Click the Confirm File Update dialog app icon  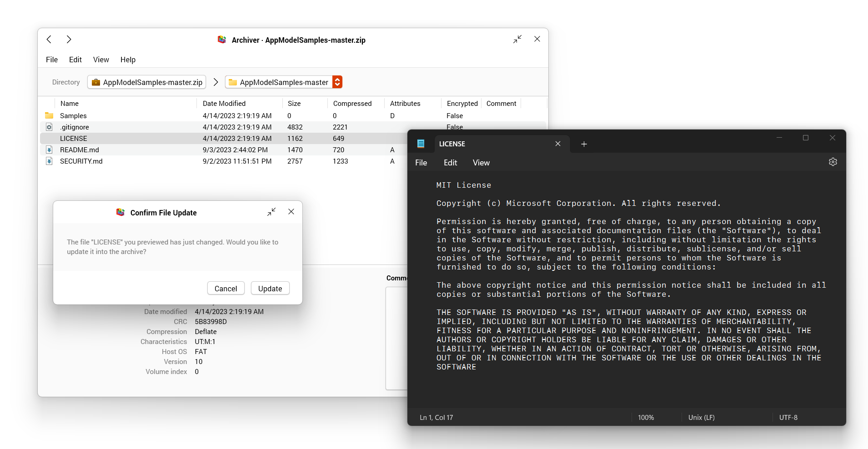click(x=120, y=212)
